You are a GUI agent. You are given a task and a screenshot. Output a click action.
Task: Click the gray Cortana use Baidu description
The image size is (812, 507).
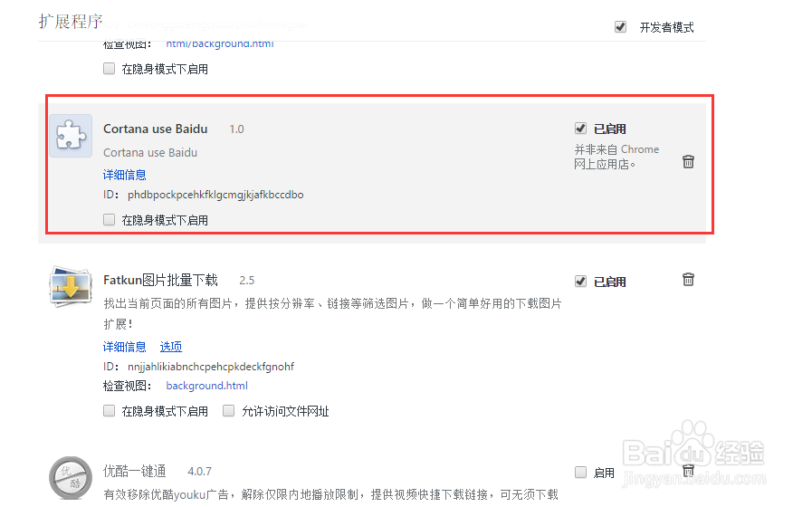[x=150, y=153]
